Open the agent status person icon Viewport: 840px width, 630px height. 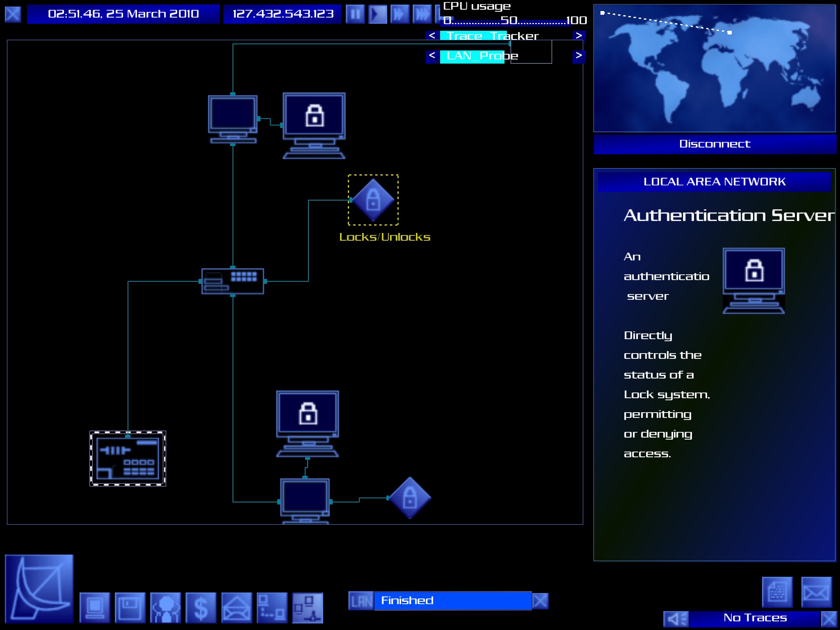tap(166, 607)
